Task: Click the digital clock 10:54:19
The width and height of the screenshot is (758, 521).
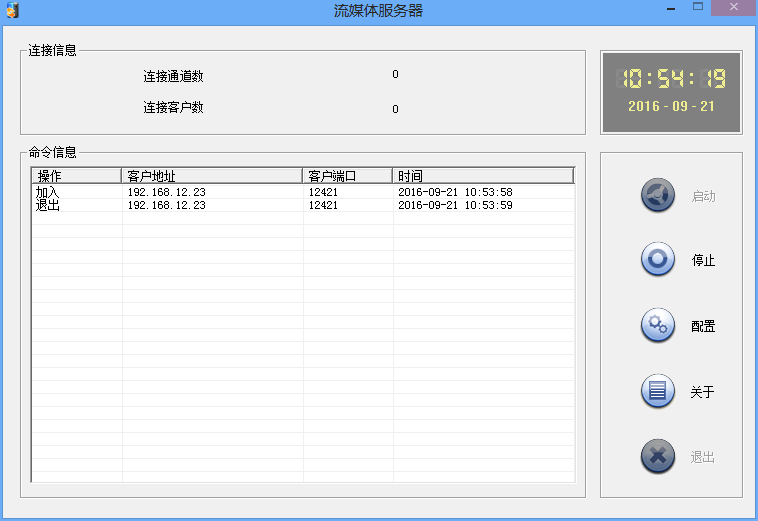Action: click(671, 78)
